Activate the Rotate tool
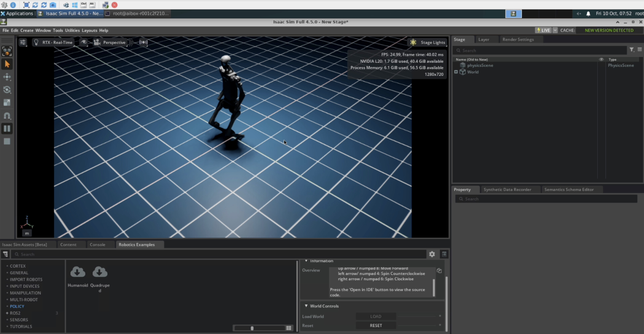The height and width of the screenshot is (334, 644). pos(7,90)
